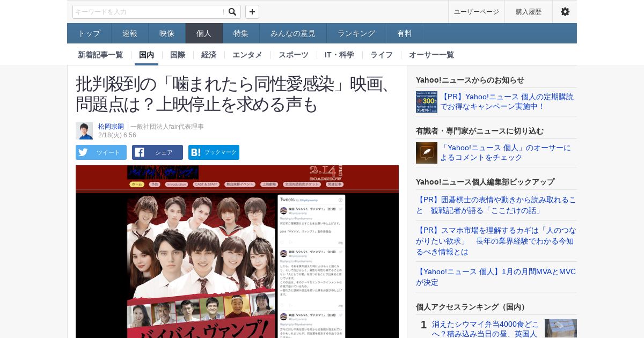The image size is (644, 338).
Task: Click heading Yahoo!ニュースからのお知らせ
Action: pyautogui.click(x=470, y=80)
